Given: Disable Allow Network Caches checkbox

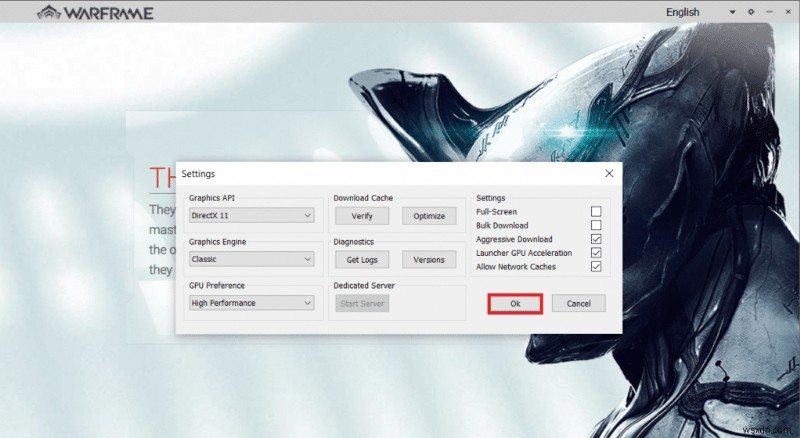Looking at the screenshot, I should tap(596, 266).
